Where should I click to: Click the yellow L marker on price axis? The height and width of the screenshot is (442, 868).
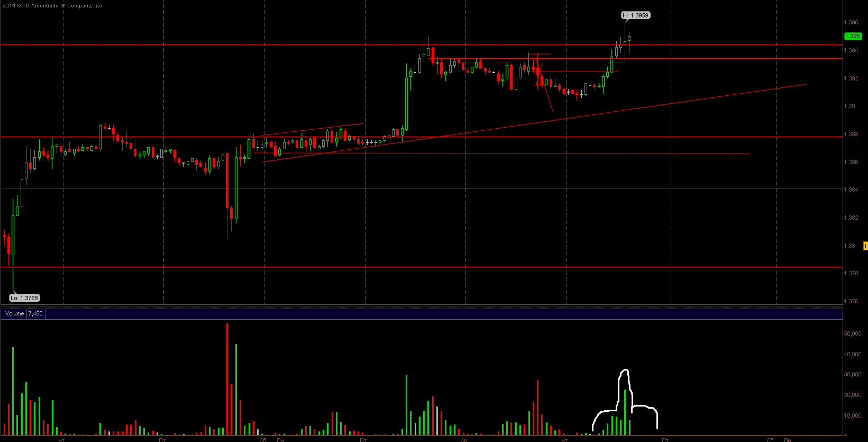[865, 246]
